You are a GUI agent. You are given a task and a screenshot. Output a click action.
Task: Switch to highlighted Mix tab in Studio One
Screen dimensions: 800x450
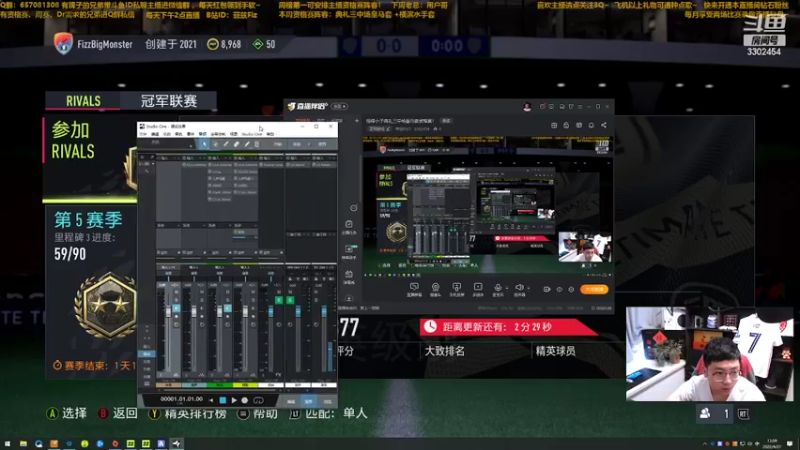(308, 402)
